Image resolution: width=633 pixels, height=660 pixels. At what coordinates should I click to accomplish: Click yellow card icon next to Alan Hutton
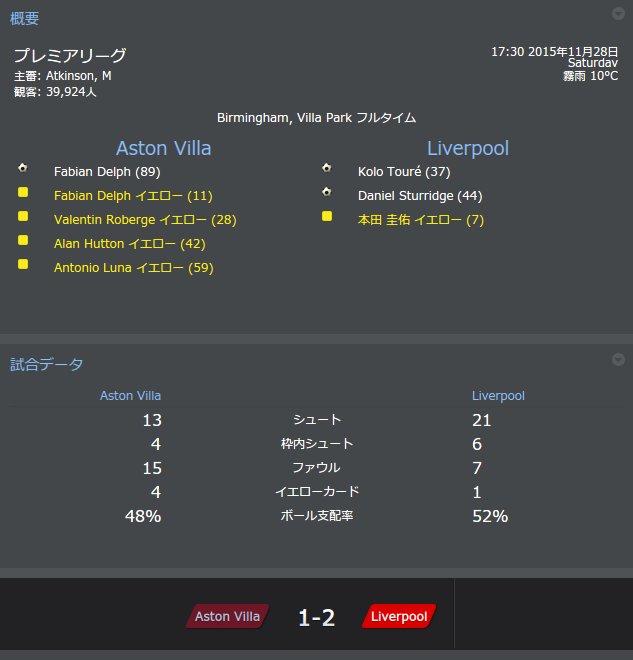point(23,240)
